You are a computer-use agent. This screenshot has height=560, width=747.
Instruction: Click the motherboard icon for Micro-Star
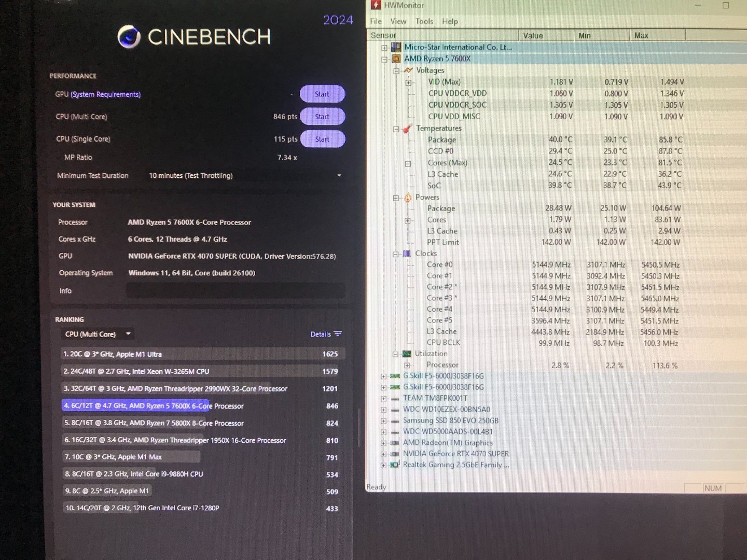tap(396, 47)
